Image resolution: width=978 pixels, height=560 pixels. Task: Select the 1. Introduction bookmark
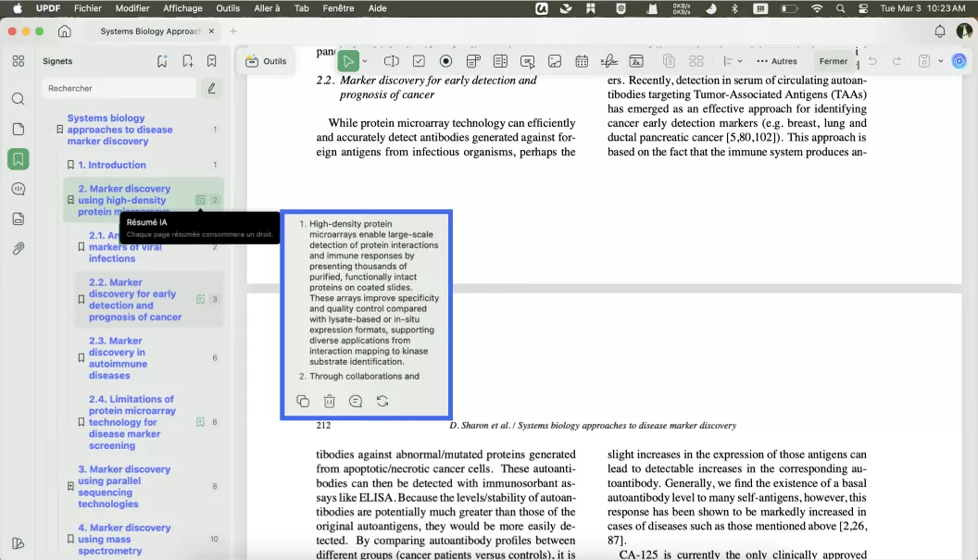pyautogui.click(x=112, y=165)
